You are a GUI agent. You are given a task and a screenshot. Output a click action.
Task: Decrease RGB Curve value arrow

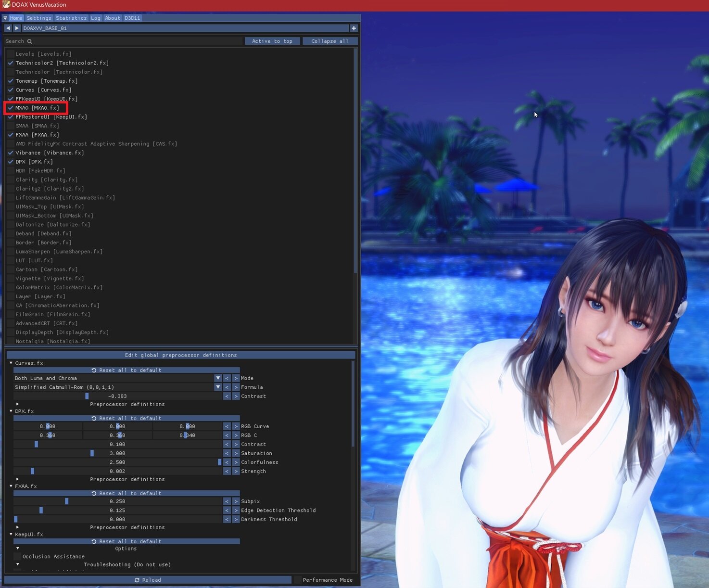pyautogui.click(x=227, y=426)
